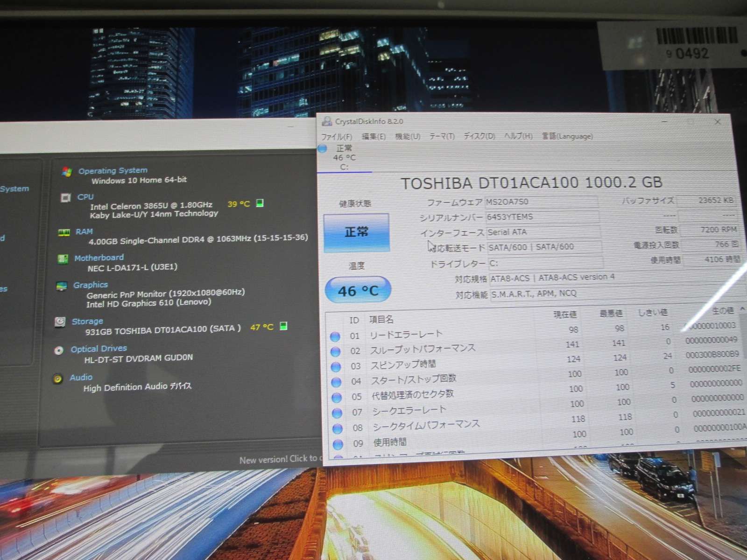Click the Operating System Windows logo icon
Viewport: 747px width, 560px height.
click(67, 171)
